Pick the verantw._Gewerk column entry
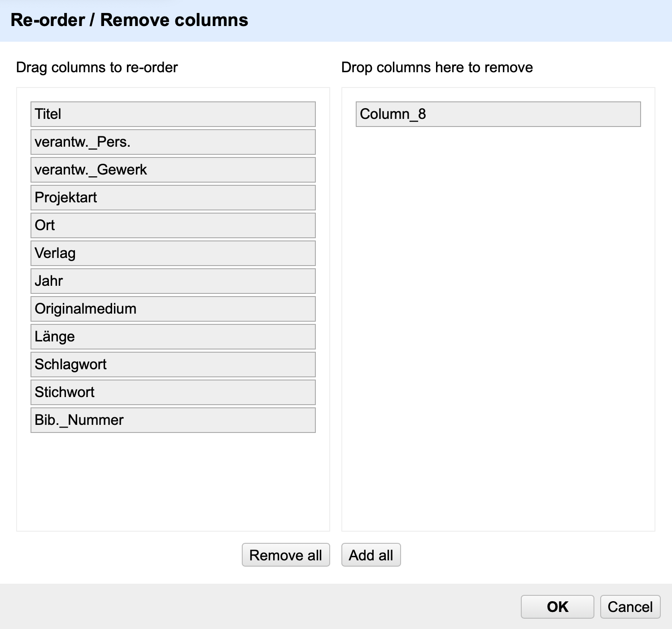Viewport: 672px width, 629px height. [x=173, y=170]
